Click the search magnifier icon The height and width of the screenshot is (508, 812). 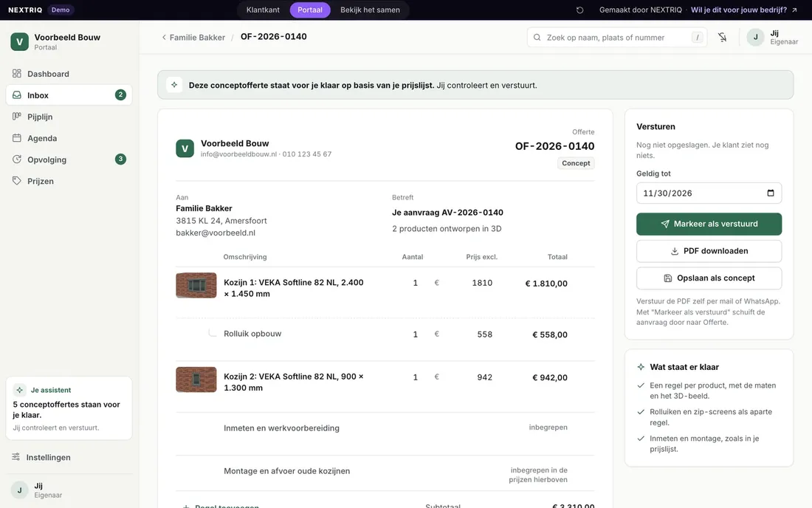click(x=537, y=37)
